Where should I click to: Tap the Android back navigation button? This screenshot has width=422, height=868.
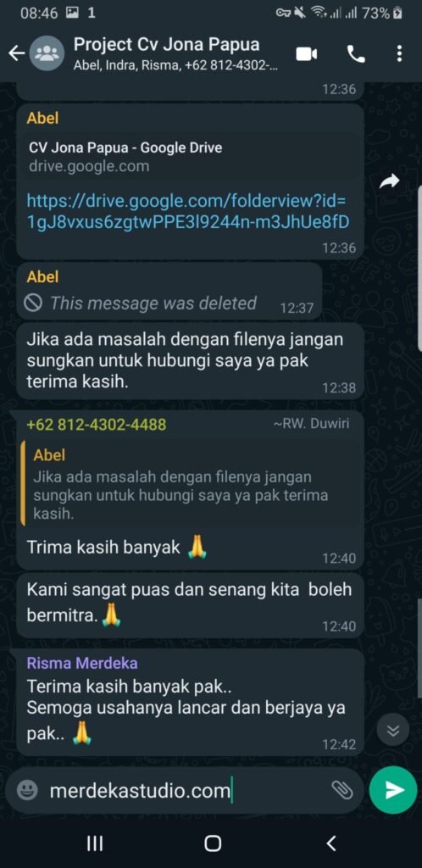330,843
